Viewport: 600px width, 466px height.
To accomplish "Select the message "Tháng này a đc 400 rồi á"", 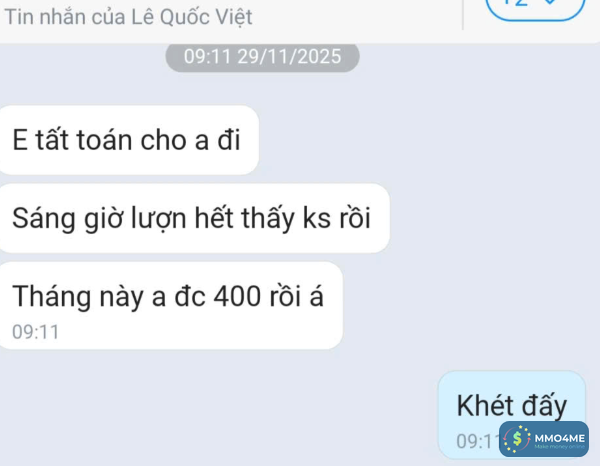I will (x=171, y=305).
